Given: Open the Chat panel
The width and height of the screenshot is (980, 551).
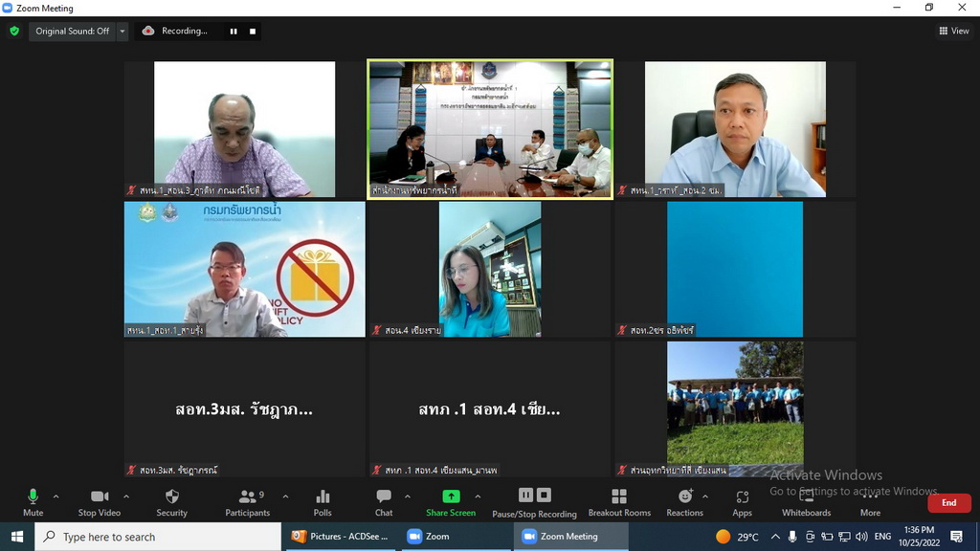Looking at the screenshot, I should tap(384, 502).
